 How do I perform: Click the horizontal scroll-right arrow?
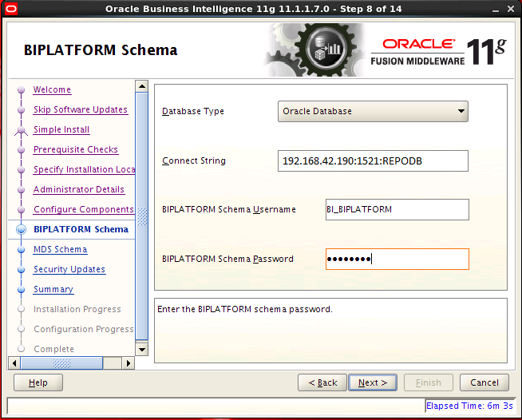point(129,363)
